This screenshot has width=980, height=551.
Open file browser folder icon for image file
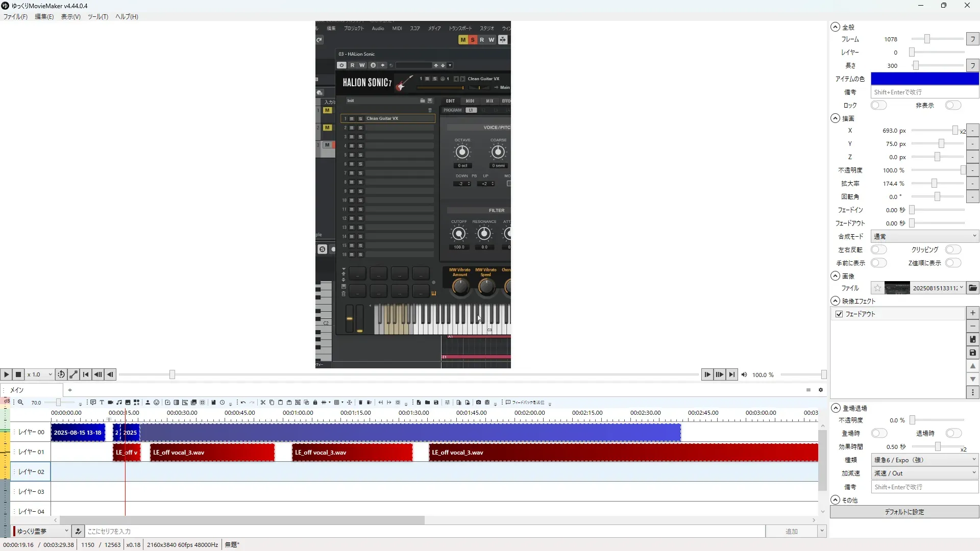[973, 288]
